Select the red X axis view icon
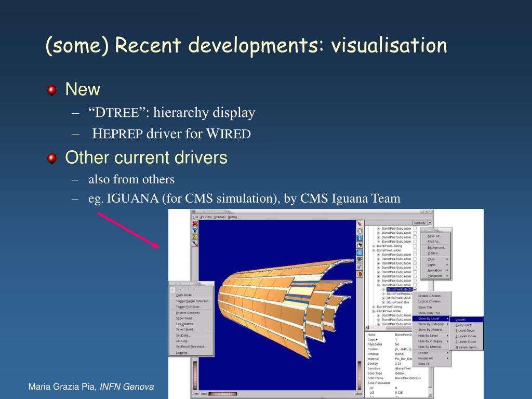Screen dimensions: 532x399 [195, 223]
